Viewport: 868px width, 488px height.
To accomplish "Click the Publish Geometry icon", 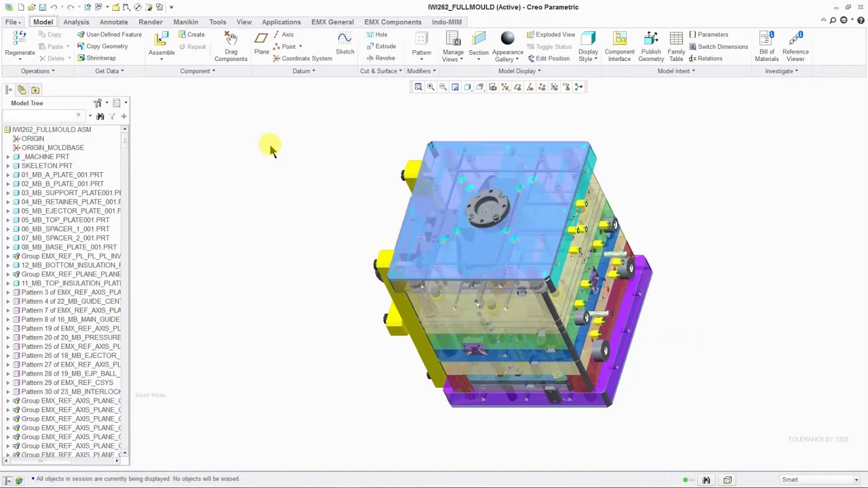I will click(650, 39).
